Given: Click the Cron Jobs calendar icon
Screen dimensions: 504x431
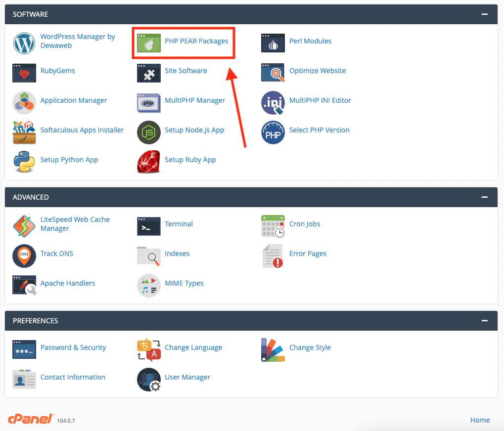Looking at the screenshot, I should (273, 226).
